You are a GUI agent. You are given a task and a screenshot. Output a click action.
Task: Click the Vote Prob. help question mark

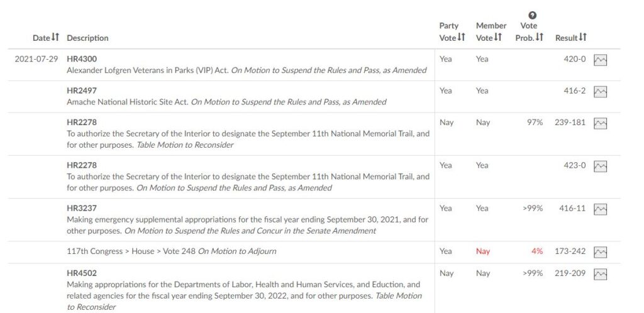pos(532,16)
